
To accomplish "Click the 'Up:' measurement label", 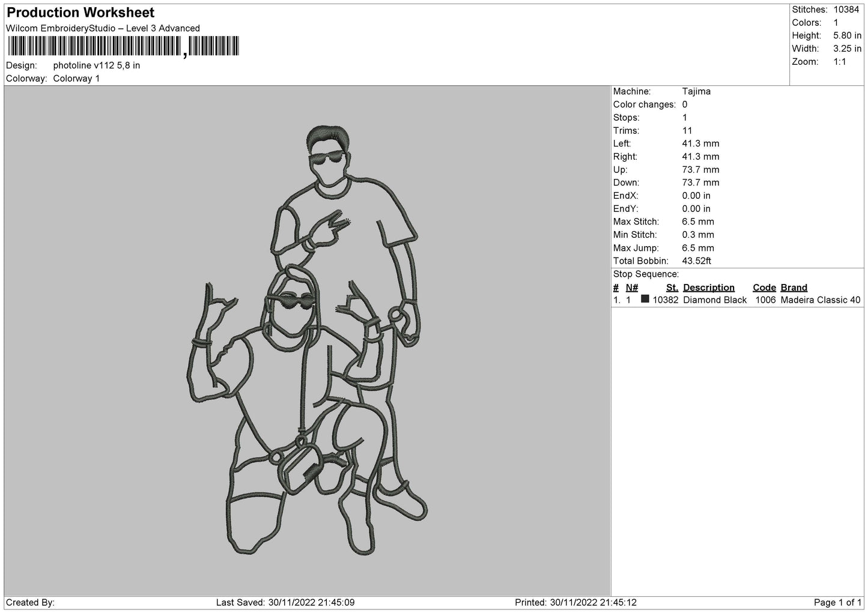I will click(621, 171).
